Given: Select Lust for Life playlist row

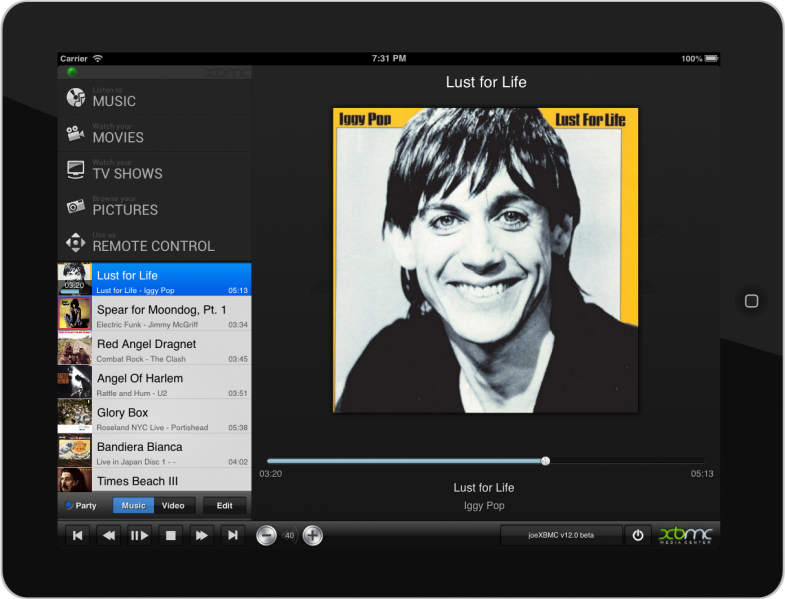Looking at the screenshot, I should (155, 279).
